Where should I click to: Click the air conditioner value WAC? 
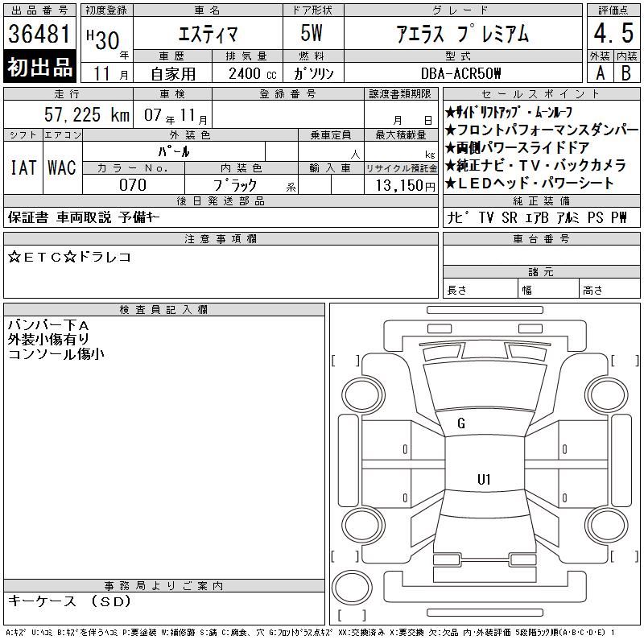click(62, 167)
